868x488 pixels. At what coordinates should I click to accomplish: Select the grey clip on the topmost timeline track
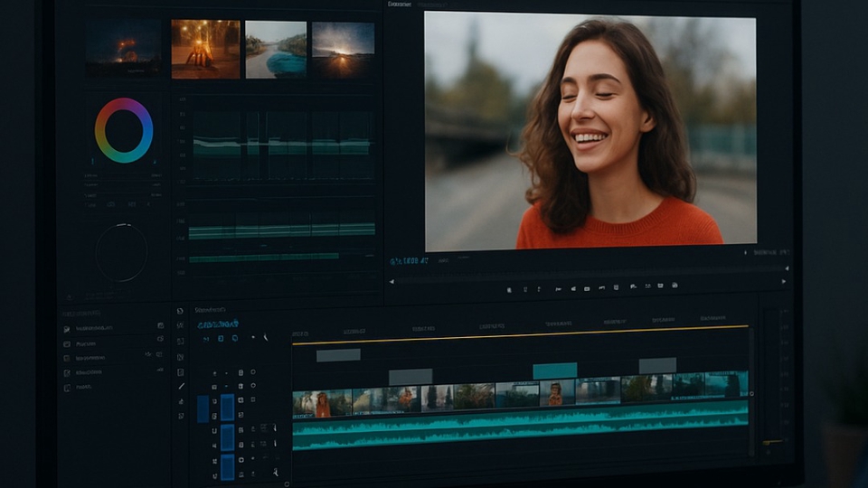[338, 354]
